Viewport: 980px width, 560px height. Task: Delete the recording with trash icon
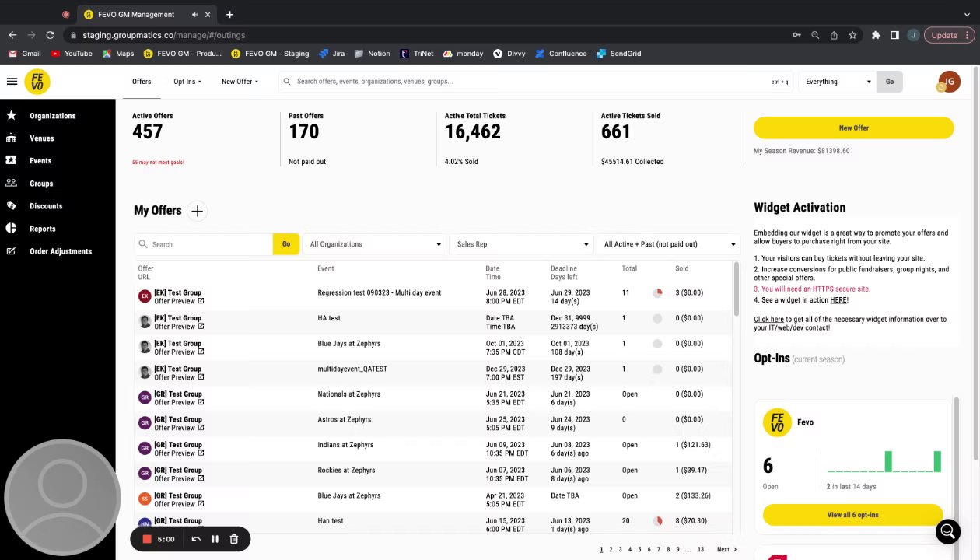(233, 539)
